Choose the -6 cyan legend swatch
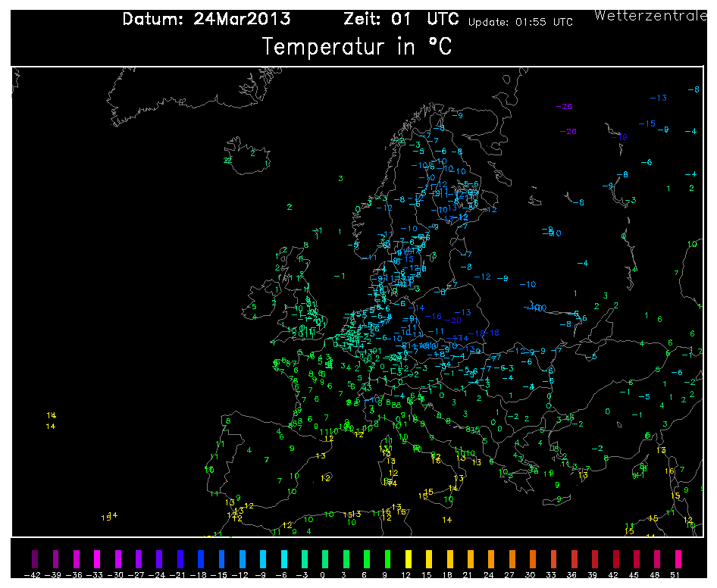The height and width of the screenshot is (588, 717). (x=284, y=558)
